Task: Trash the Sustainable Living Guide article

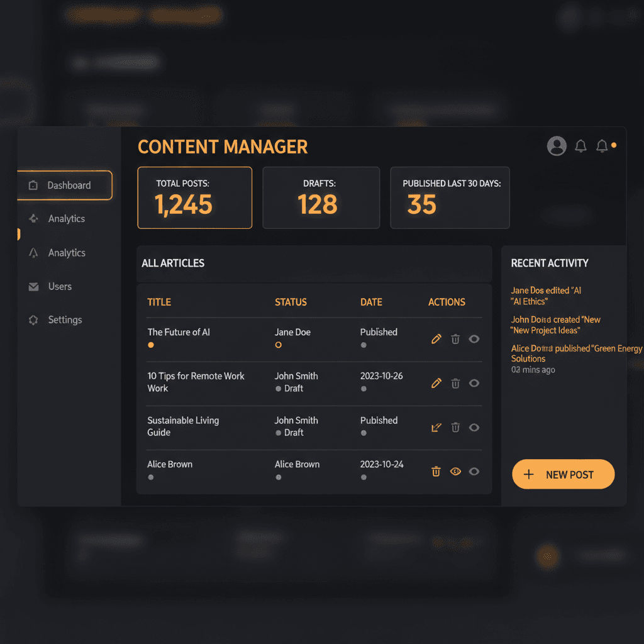Action: 455,427
